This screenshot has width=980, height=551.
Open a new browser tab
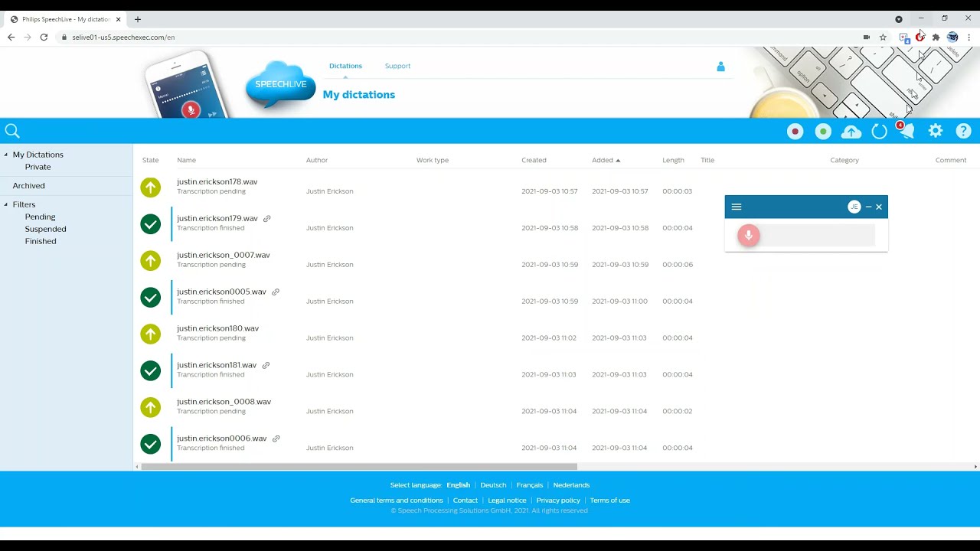[x=138, y=19]
